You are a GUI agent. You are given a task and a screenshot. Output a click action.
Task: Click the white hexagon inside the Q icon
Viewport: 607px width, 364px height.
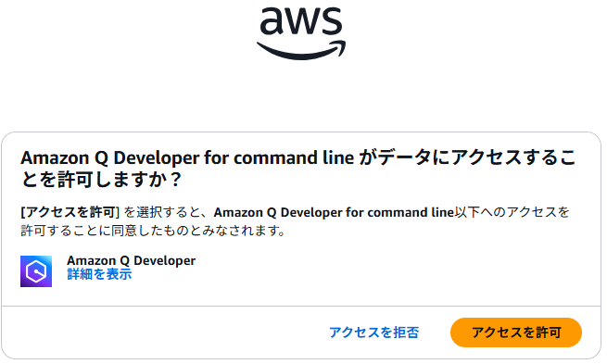(36, 271)
